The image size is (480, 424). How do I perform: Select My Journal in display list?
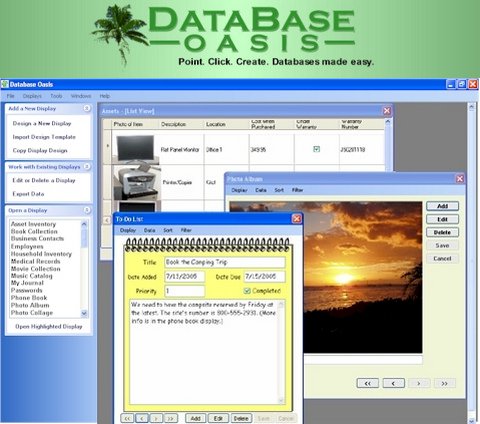pos(27,283)
